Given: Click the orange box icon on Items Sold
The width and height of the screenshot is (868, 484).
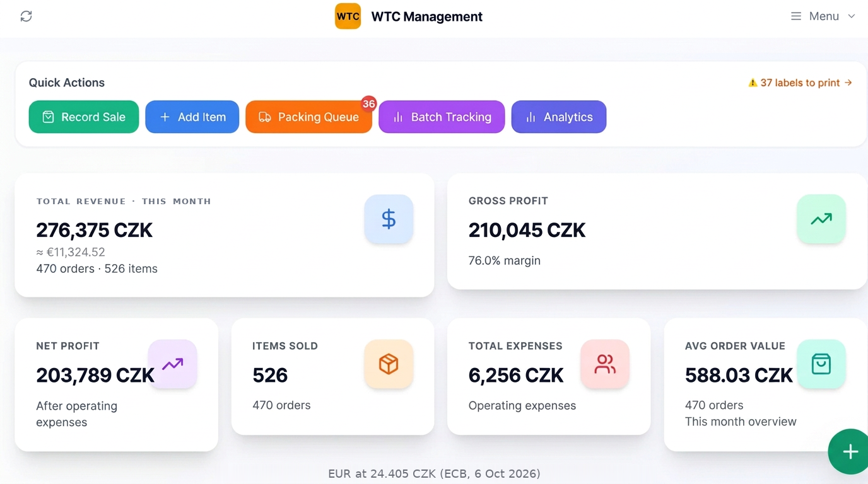Looking at the screenshot, I should pos(389,364).
